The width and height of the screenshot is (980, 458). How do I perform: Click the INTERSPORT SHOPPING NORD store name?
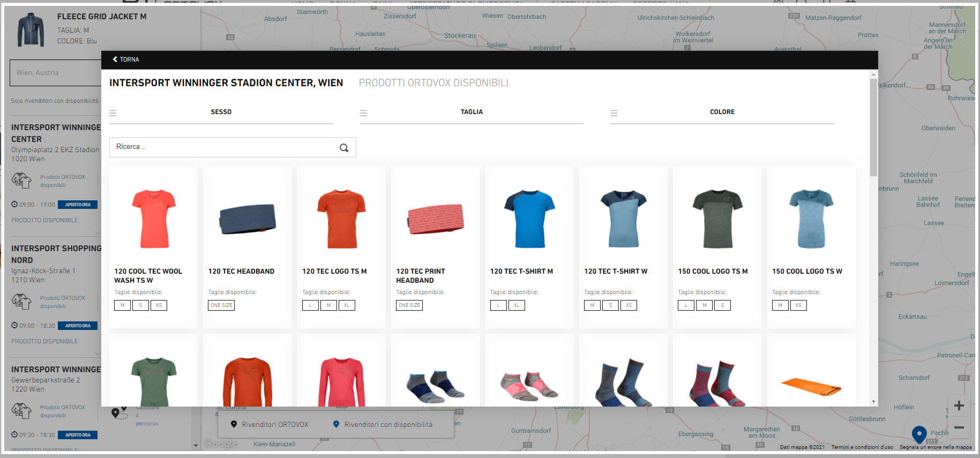click(x=56, y=254)
